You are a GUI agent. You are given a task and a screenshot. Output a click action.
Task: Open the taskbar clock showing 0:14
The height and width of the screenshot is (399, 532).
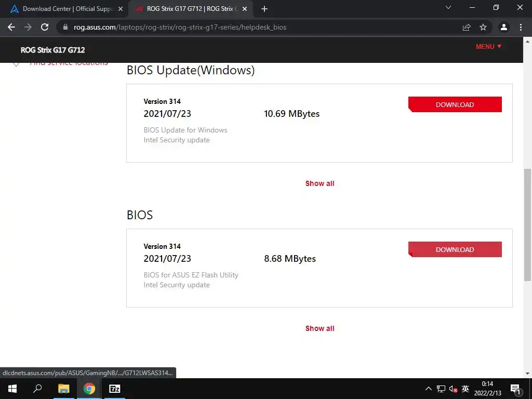point(487,389)
